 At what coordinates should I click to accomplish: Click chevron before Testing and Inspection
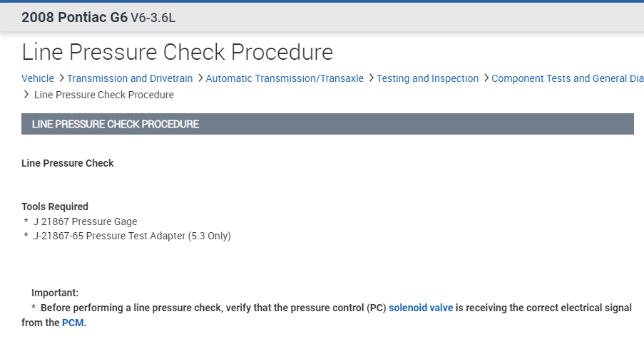371,78
